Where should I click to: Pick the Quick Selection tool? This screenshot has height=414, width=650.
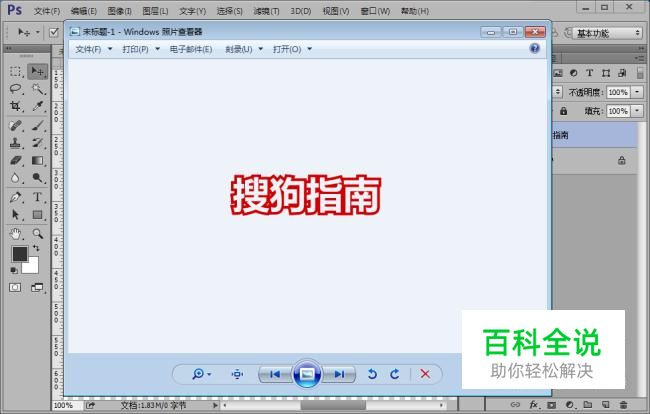click(x=37, y=89)
